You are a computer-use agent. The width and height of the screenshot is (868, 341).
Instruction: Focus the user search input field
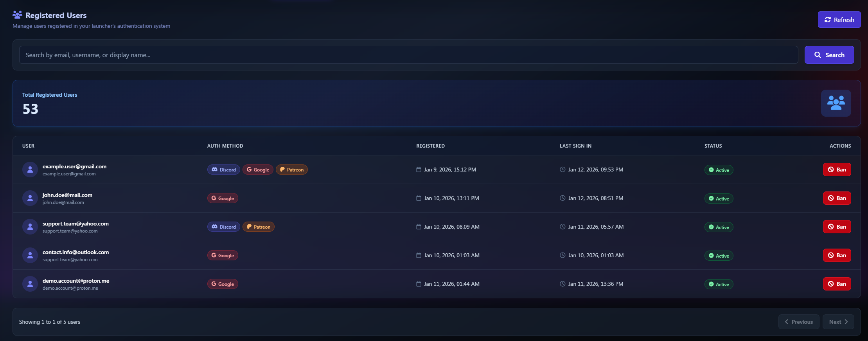408,55
